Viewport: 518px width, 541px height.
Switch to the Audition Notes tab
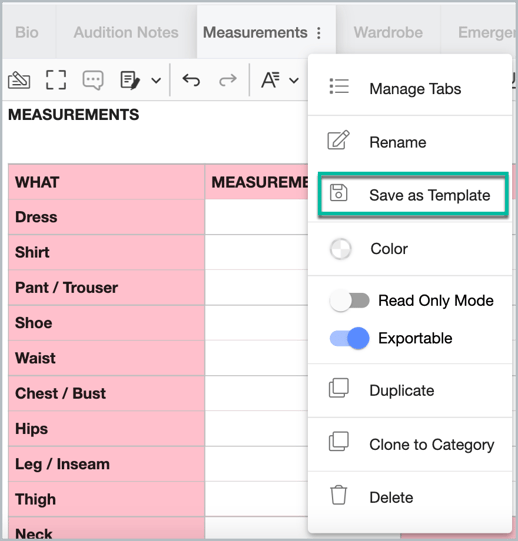126,32
